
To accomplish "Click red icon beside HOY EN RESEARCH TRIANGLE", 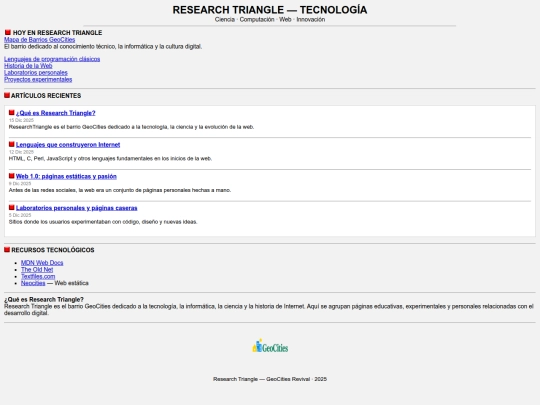I will click(8, 32).
